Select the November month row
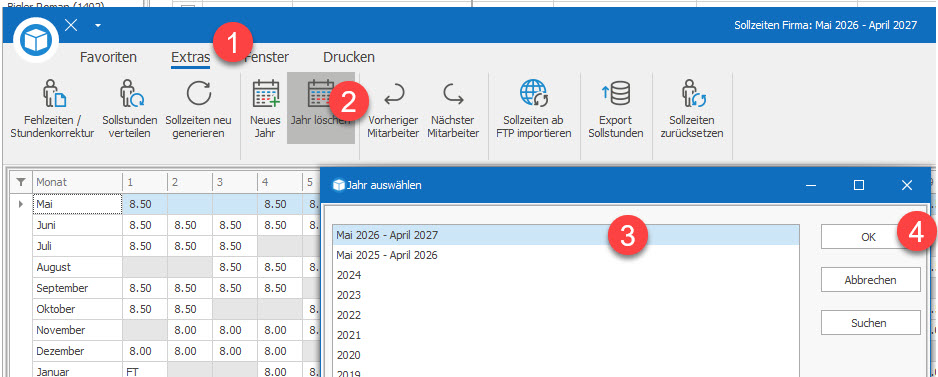The image size is (938, 377). pos(77,330)
